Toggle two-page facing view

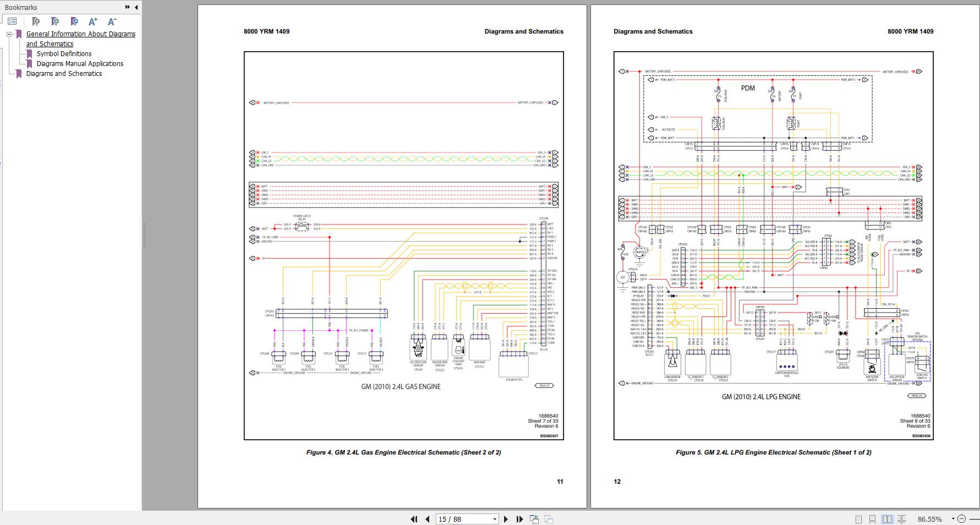[887, 519]
